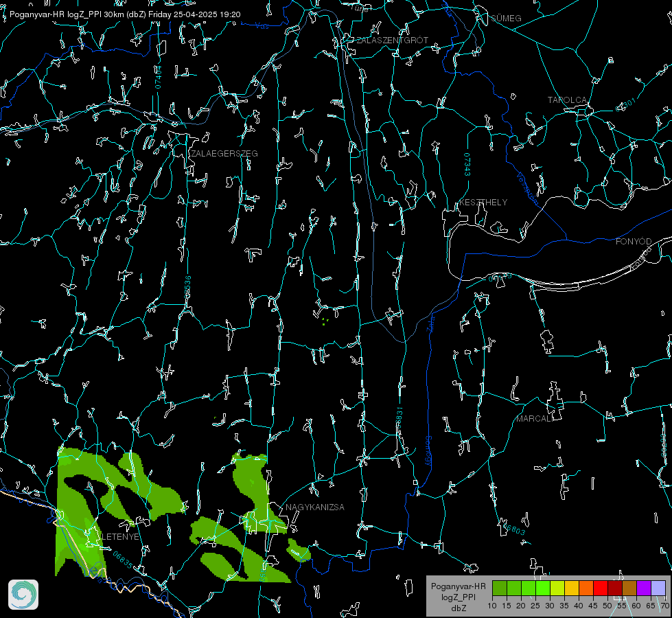Image resolution: width=672 pixels, height=618 pixels.
Task: Click the MARCALI town label
Action: (535, 419)
